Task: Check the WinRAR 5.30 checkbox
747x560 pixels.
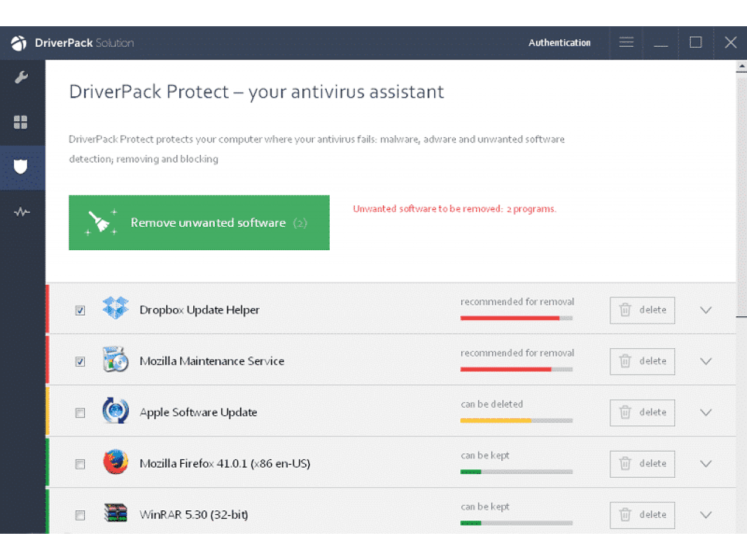Action: (80, 516)
